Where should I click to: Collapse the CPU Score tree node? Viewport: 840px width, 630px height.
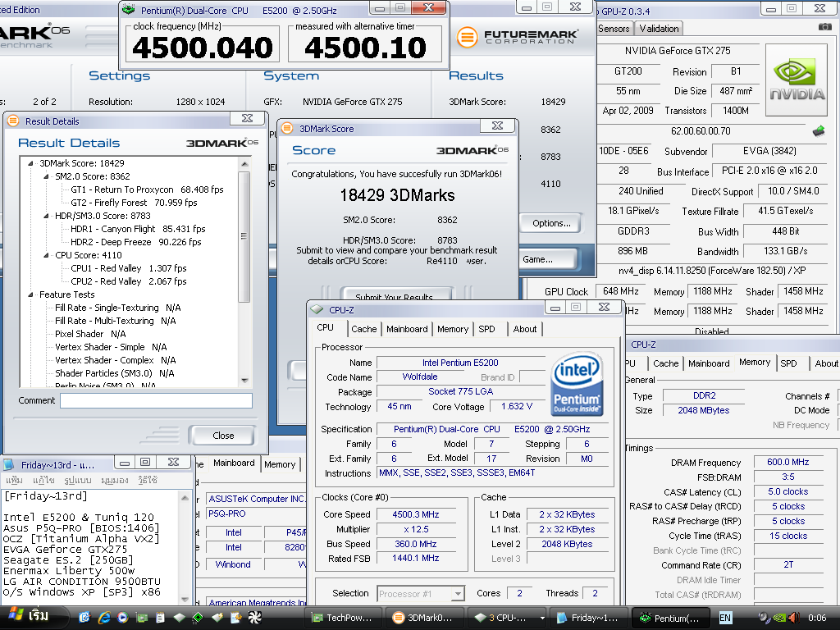tap(45, 255)
